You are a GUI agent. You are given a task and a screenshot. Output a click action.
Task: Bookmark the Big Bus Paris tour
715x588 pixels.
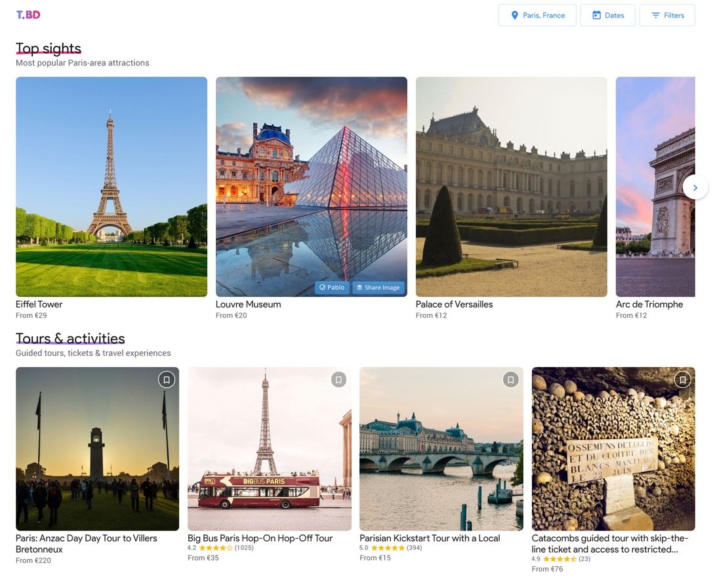(338, 380)
